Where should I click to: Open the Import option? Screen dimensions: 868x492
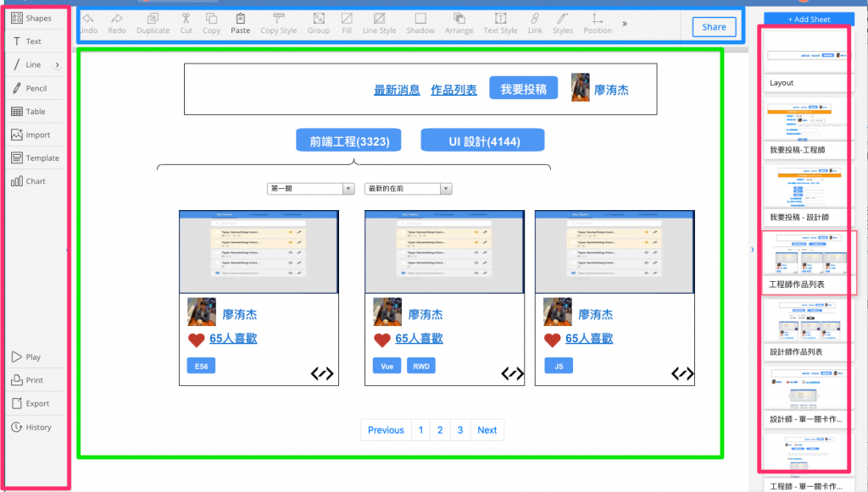[31, 135]
